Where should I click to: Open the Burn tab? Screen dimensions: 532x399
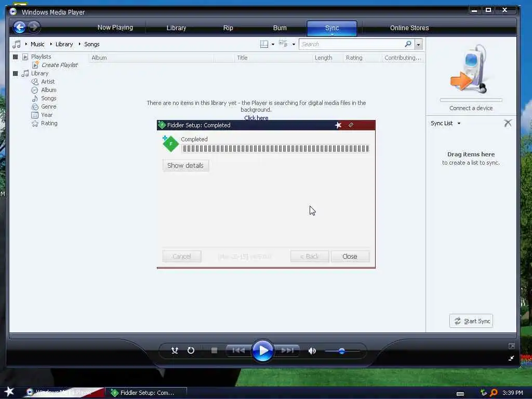[280, 28]
